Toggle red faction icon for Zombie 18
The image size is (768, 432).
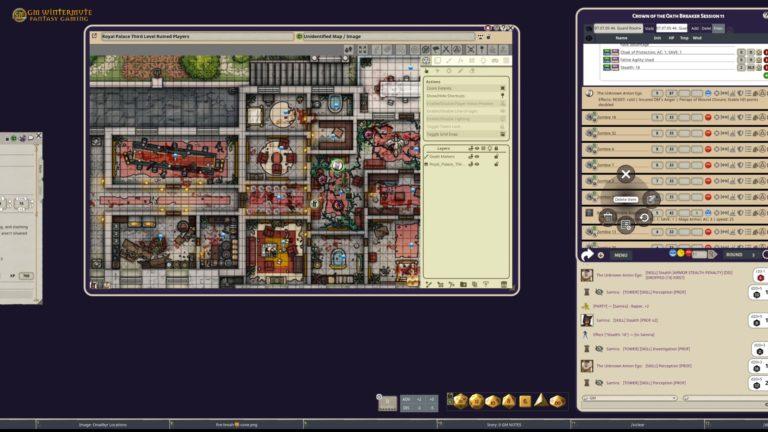coord(708,118)
